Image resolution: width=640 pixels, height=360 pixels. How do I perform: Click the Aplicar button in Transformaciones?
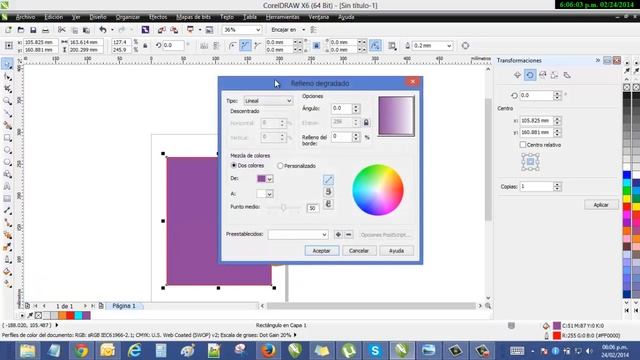601,205
